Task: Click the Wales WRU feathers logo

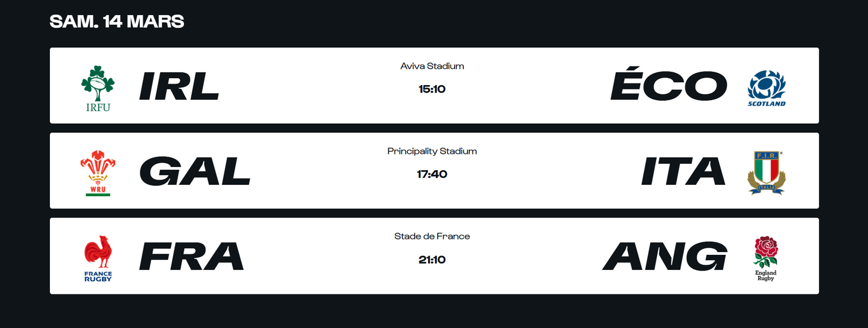Action: [x=98, y=173]
